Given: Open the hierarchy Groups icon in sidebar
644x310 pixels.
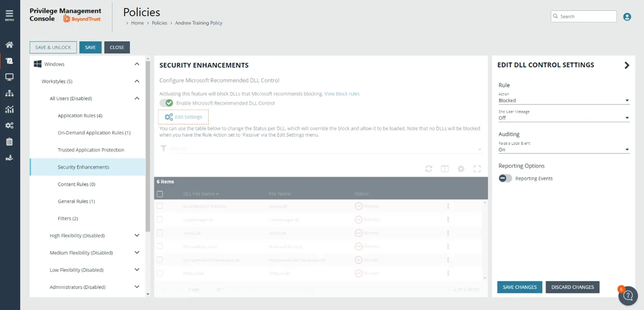Looking at the screenshot, I should point(9,93).
